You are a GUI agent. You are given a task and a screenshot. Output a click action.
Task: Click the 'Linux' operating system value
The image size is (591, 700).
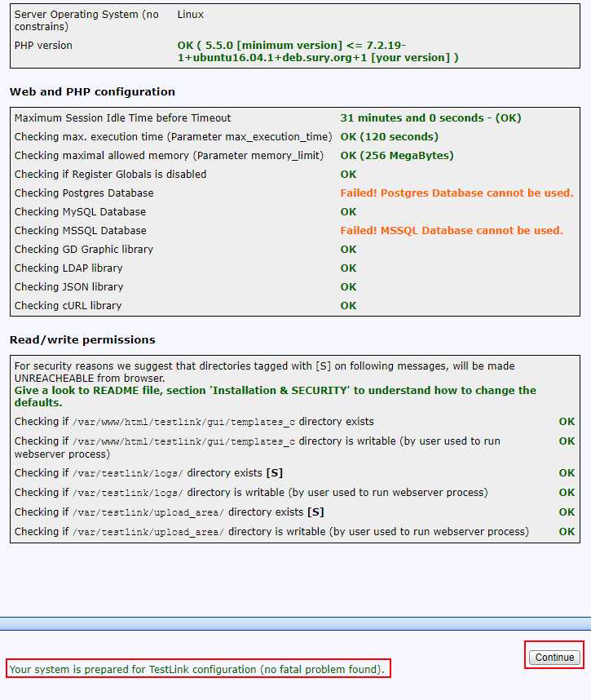point(191,15)
